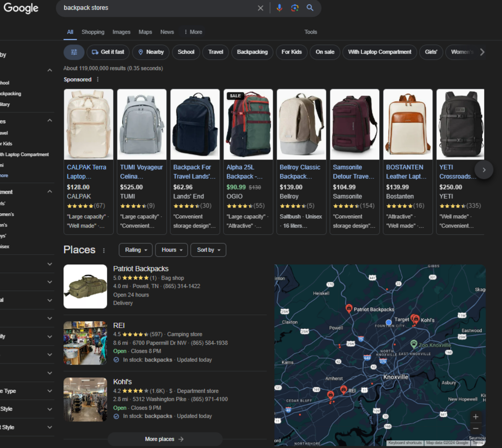Viewport: 502px width, 448px height.
Task: Toggle the School filter chip
Action: 186,52
